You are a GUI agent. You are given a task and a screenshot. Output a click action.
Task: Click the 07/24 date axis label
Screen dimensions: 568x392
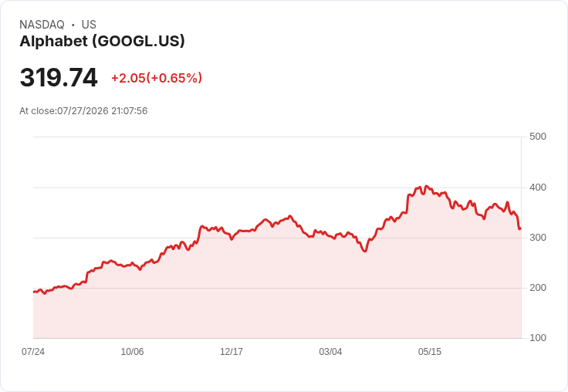[x=33, y=352]
